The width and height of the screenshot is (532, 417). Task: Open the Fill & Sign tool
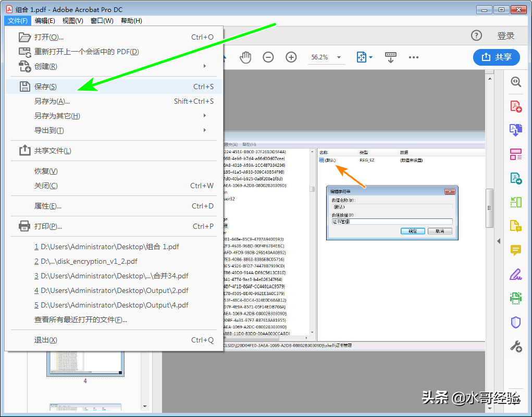tap(516, 274)
